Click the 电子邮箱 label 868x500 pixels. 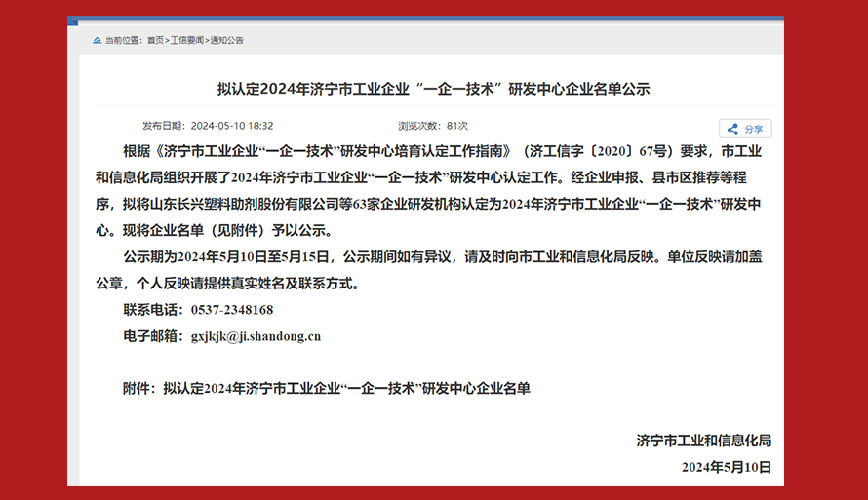point(152,336)
